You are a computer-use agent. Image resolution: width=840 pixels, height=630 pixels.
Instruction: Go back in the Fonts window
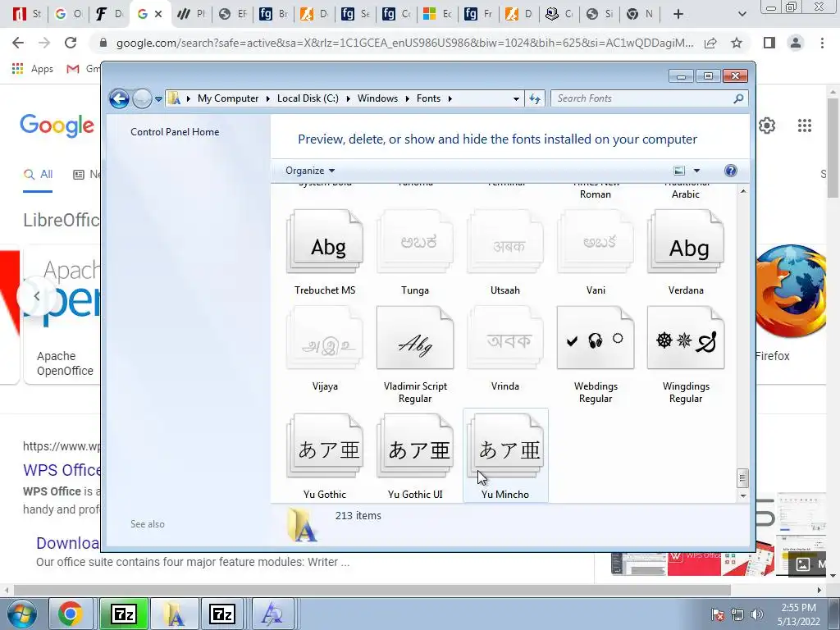(119, 98)
